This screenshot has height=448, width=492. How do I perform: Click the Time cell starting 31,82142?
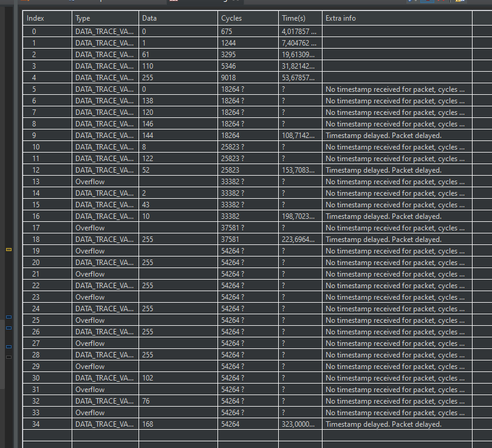300,66
